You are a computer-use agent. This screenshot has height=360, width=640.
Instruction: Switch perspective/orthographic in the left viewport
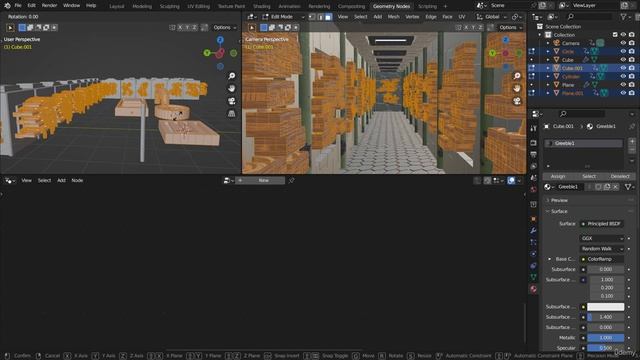pos(231,113)
